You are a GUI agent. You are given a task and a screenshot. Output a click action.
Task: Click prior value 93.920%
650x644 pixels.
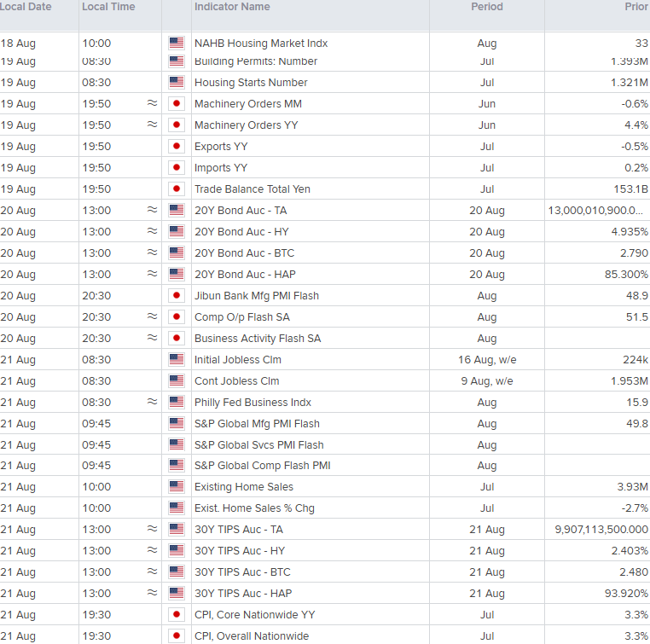pos(626,594)
